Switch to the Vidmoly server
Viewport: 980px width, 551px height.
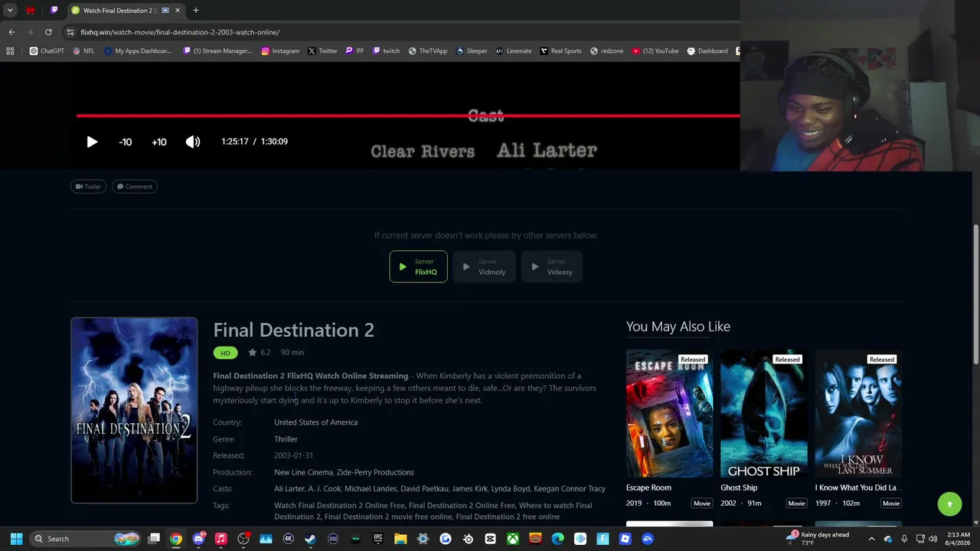(x=484, y=266)
